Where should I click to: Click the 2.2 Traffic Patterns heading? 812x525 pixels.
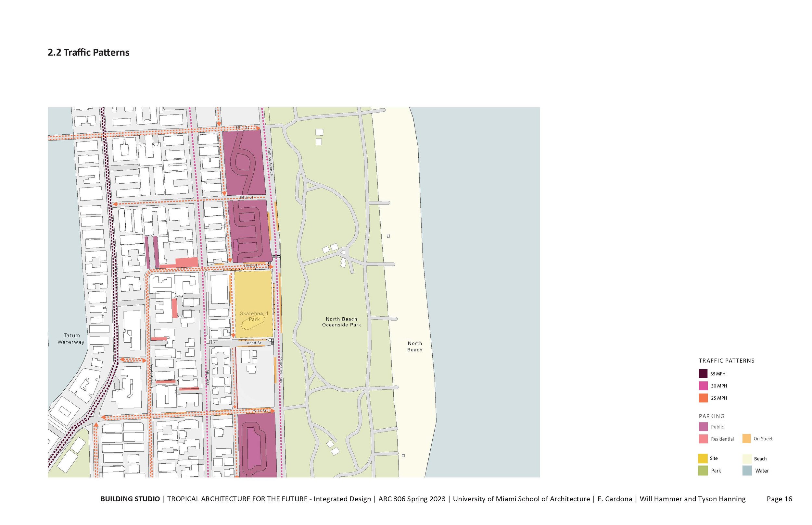coord(88,53)
